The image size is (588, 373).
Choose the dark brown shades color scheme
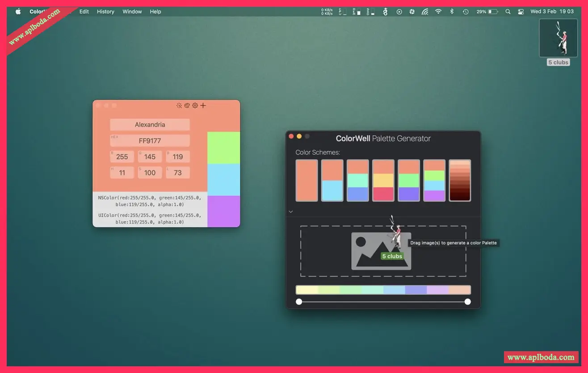460,180
